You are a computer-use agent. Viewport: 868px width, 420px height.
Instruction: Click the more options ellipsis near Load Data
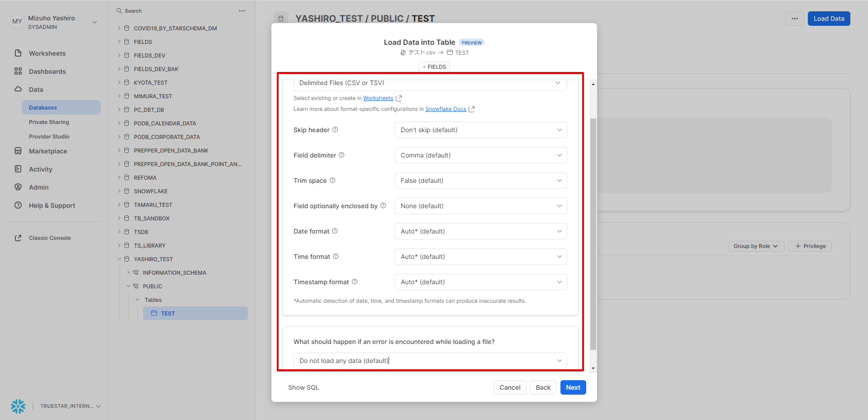coord(794,19)
